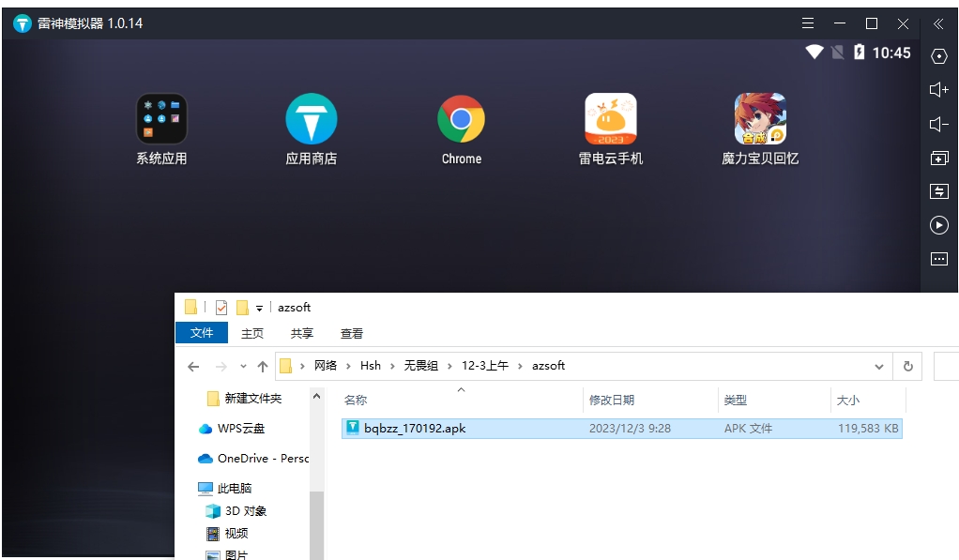Click the 雷神模拟器 logo in title bar
Image resolution: width=959 pixels, height=560 pixels.
coord(23,23)
